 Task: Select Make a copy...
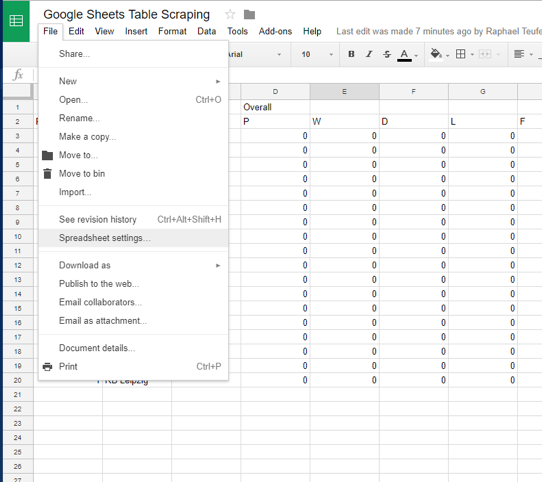tap(133, 137)
